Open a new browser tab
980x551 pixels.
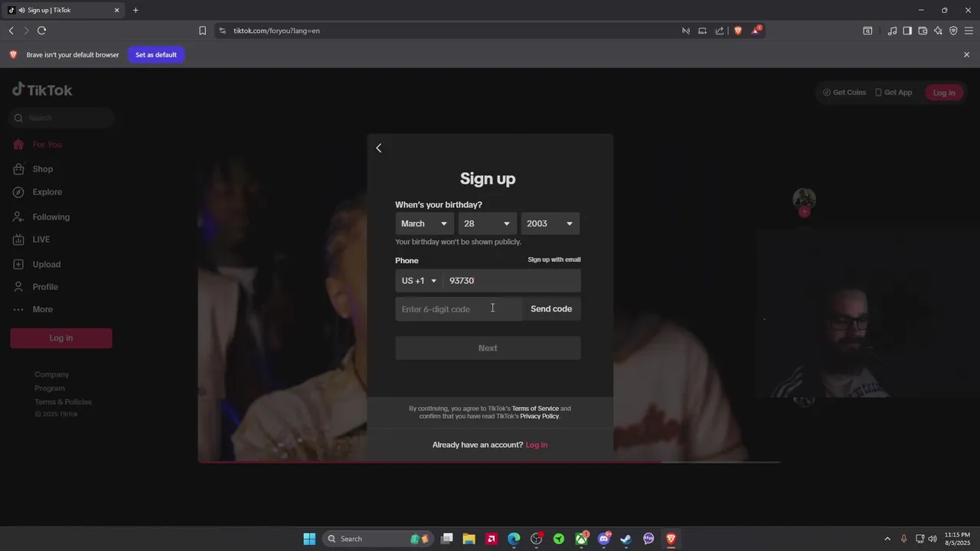click(136, 10)
